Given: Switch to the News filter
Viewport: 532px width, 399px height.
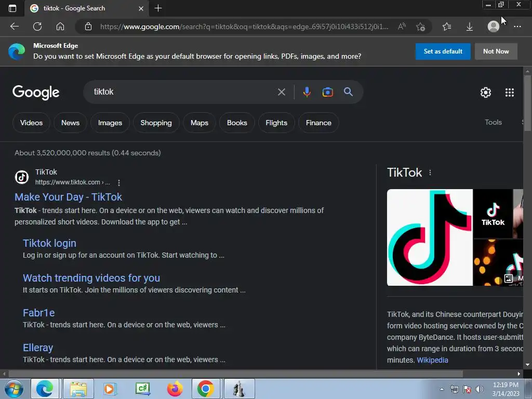Looking at the screenshot, I should click(70, 123).
